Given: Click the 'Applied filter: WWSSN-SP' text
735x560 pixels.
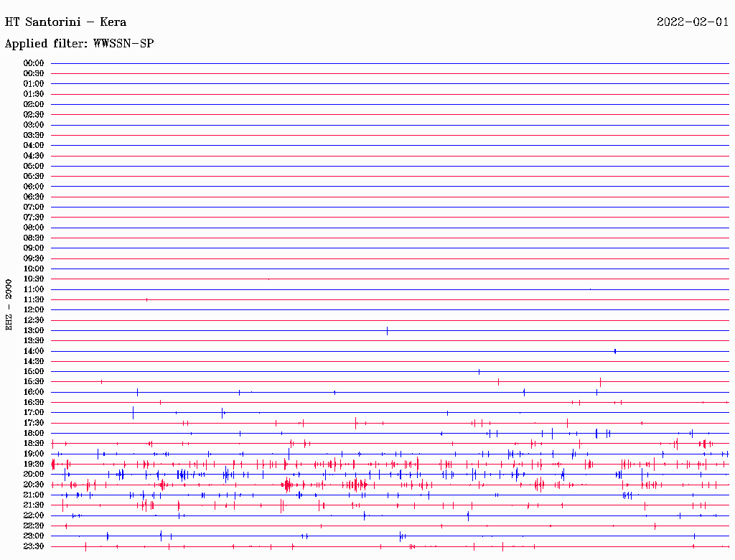Looking at the screenshot, I should (x=79, y=44).
